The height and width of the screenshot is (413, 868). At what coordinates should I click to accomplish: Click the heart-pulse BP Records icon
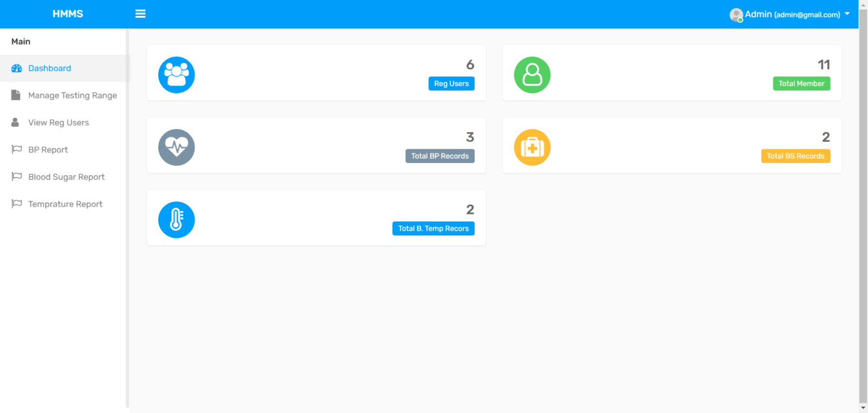(x=176, y=147)
